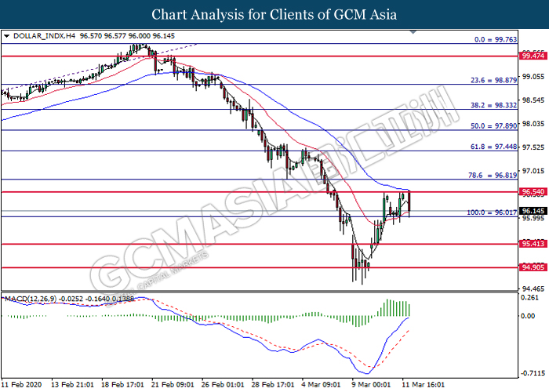Click the 13 Feb 21:01 time label
The image size is (549, 392).
click(72, 384)
